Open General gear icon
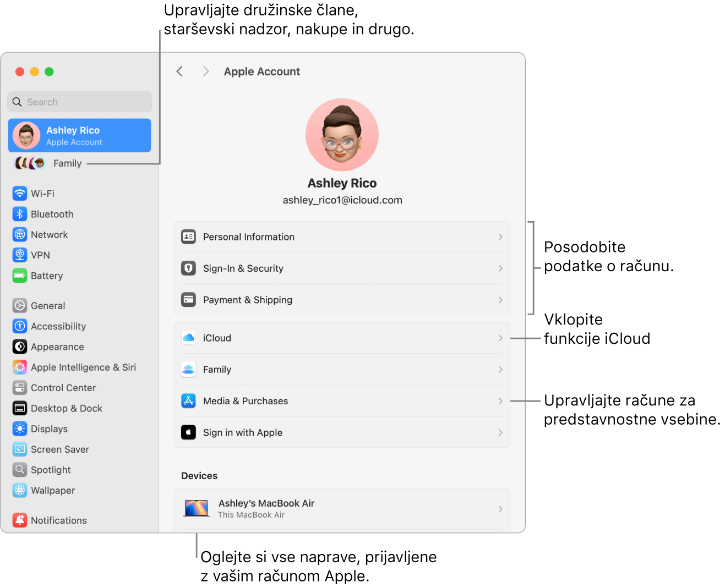The width and height of the screenshot is (725, 588). [x=20, y=306]
